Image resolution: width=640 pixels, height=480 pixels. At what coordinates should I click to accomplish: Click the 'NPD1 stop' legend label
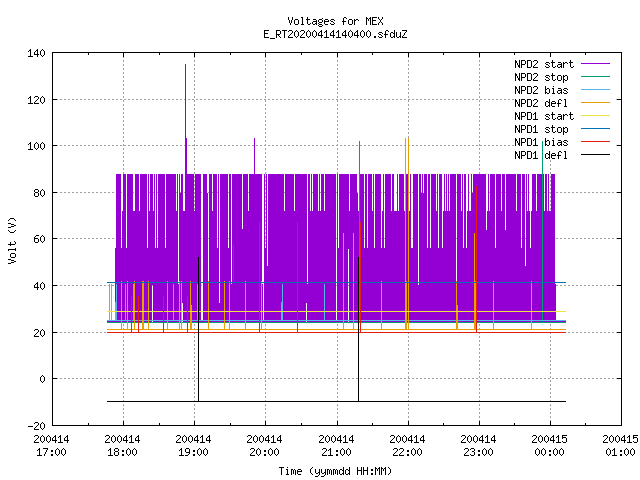click(x=541, y=129)
